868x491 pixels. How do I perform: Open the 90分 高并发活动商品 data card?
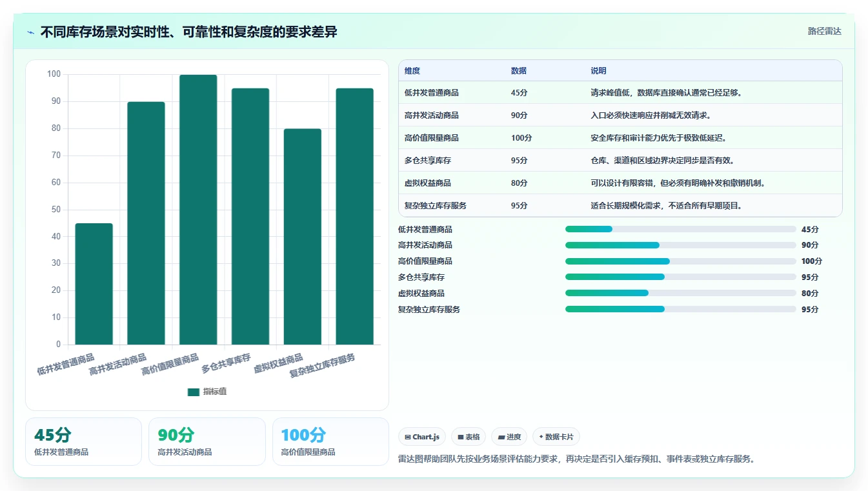[x=207, y=441]
